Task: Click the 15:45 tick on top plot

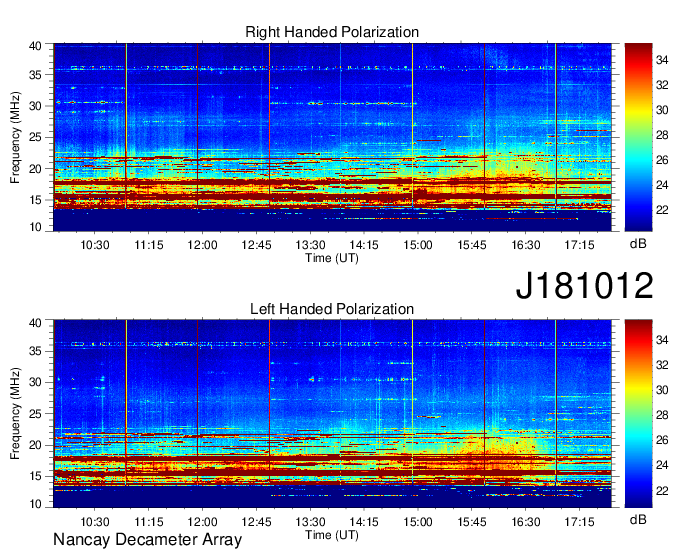Action: click(x=472, y=245)
